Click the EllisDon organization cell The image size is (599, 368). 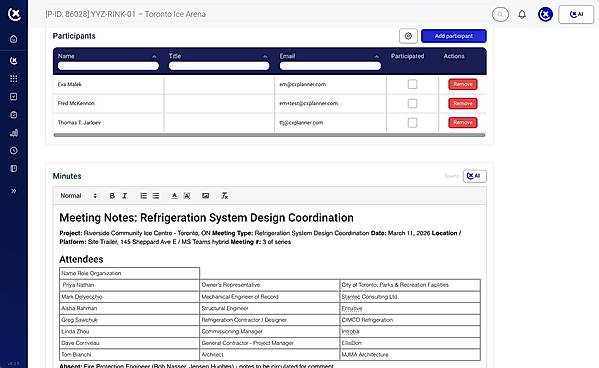(410, 343)
